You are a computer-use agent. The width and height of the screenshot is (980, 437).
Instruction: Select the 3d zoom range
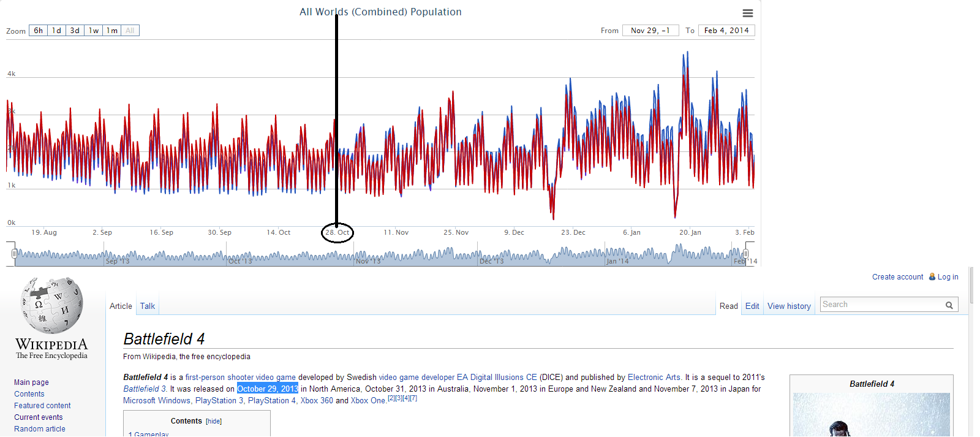(75, 31)
